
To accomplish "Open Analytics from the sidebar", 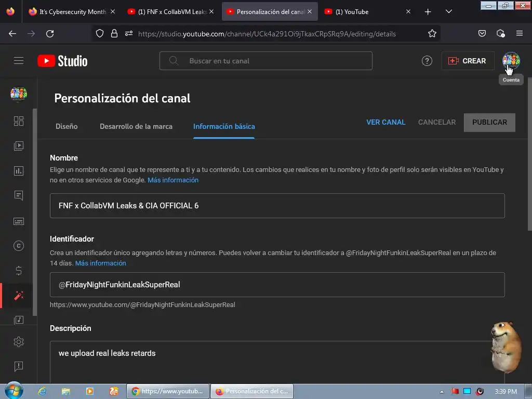I will (19, 170).
